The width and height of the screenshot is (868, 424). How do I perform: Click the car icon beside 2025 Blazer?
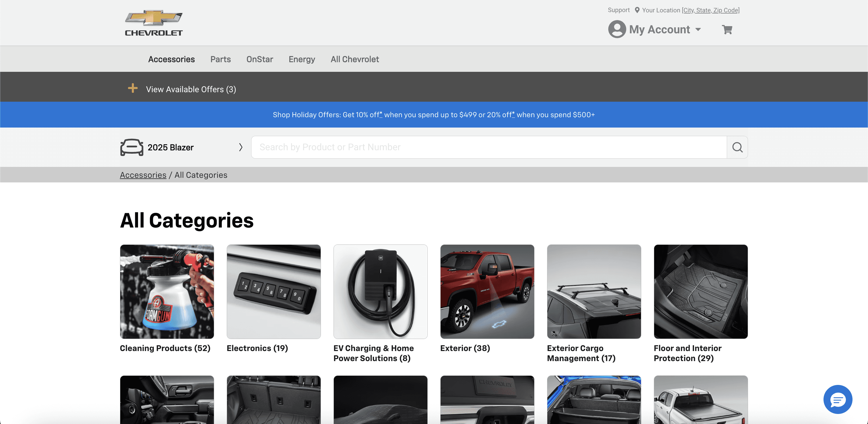tap(132, 147)
